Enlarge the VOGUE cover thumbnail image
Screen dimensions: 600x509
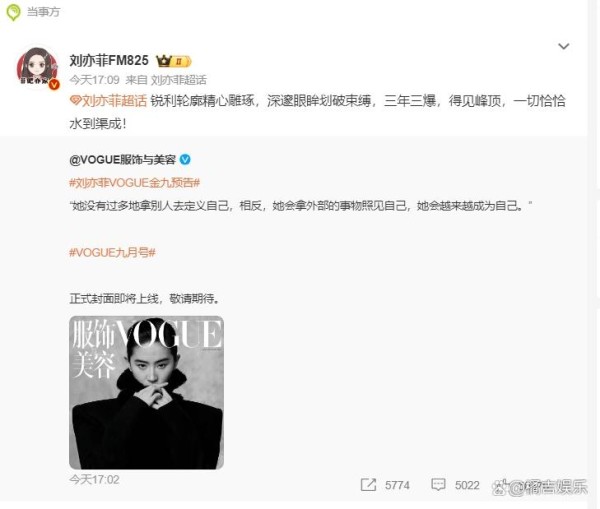(147, 392)
